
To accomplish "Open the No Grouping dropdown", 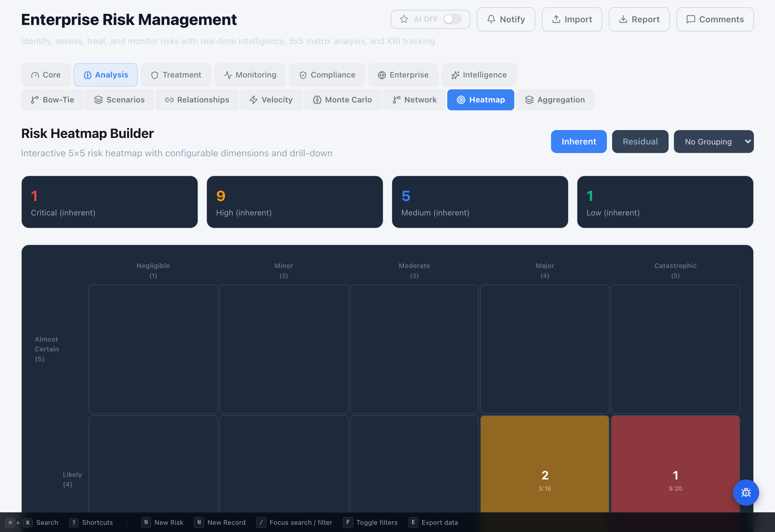I will pyautogui.click(x=713, y=142).
